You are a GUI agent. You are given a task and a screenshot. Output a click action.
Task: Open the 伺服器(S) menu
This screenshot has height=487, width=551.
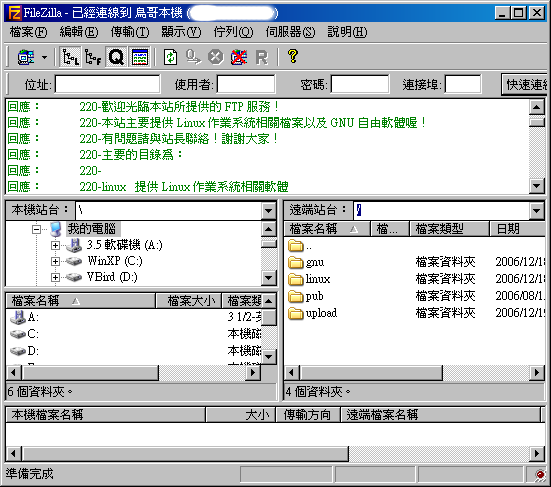click(x=290, y=32)
